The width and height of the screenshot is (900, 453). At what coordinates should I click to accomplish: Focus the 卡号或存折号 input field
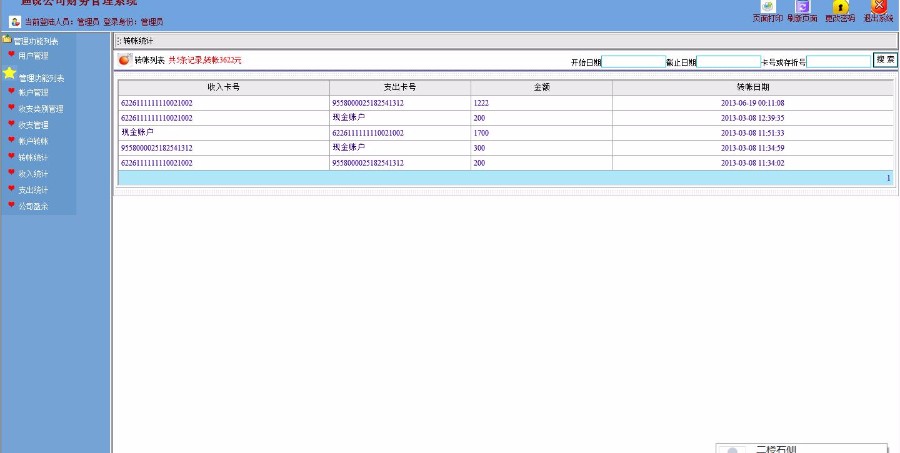pos(839,61)
